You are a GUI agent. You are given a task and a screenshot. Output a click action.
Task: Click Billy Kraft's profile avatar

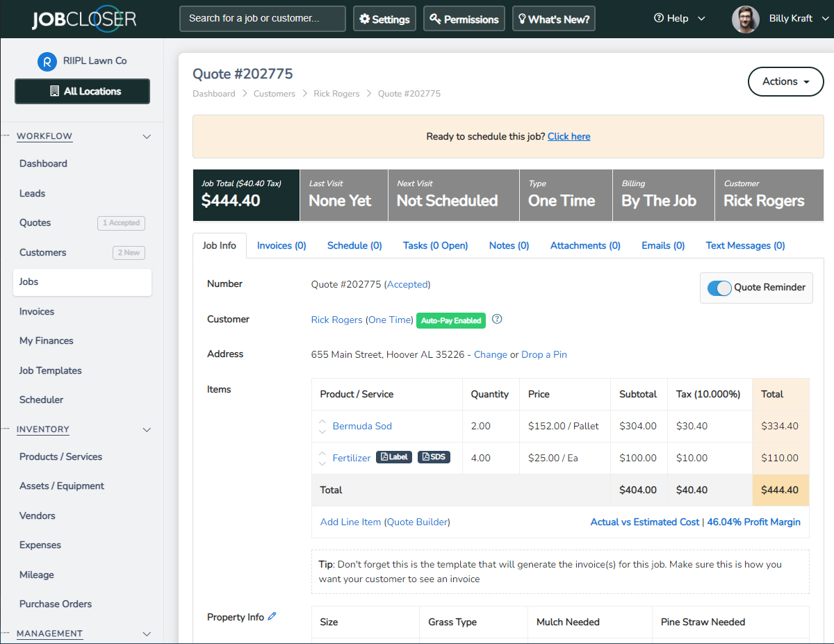coord(745,19)
